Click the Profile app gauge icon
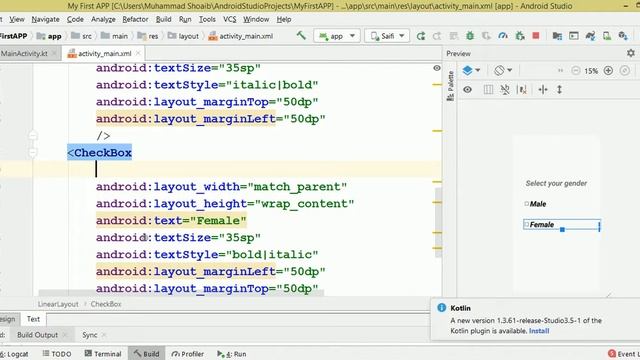The image size is (640, 360). 503,36
